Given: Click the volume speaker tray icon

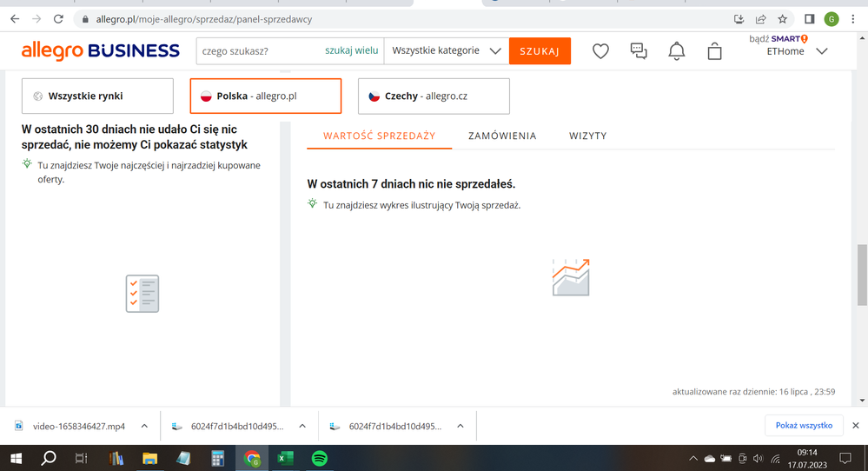Looking at the screenshot, I should point(758,459).
